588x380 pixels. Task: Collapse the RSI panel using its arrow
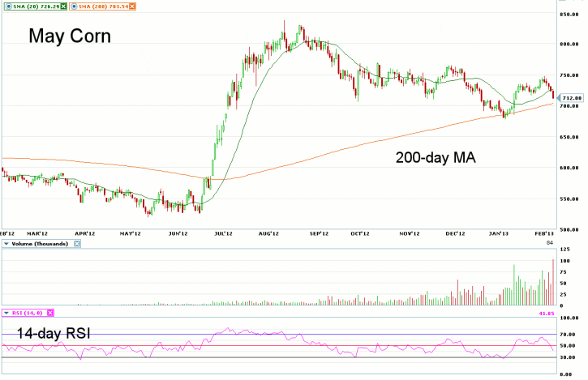click(x=7, y=312)
